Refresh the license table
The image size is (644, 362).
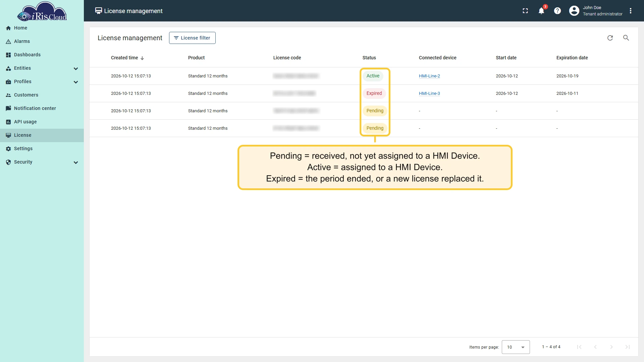[610, 38]
